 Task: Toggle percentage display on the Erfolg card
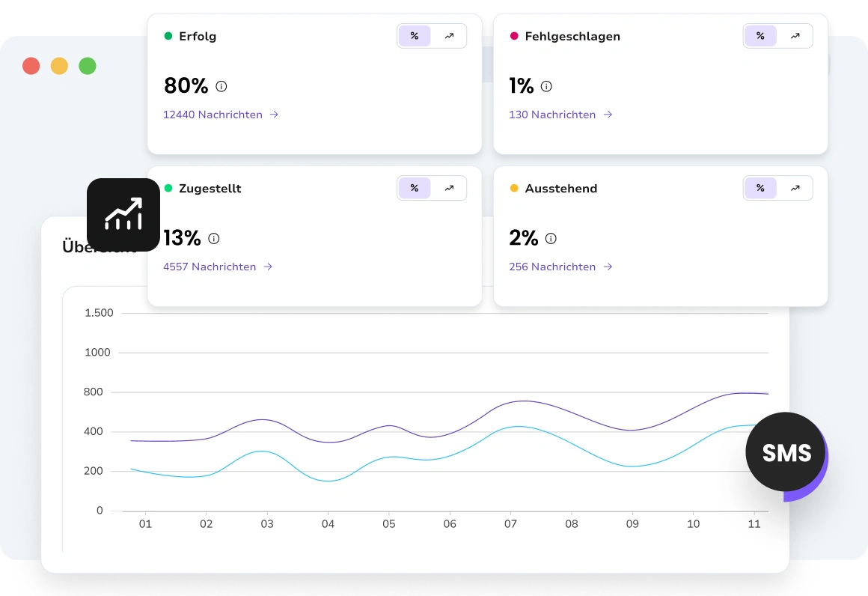click(x=415, y=35)
